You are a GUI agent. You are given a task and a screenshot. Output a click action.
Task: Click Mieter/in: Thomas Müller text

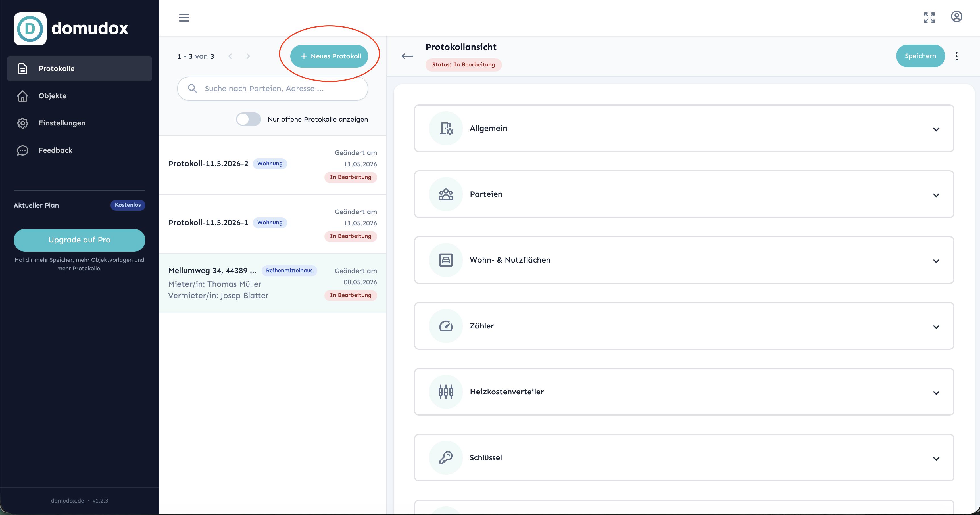pos(214,284)
